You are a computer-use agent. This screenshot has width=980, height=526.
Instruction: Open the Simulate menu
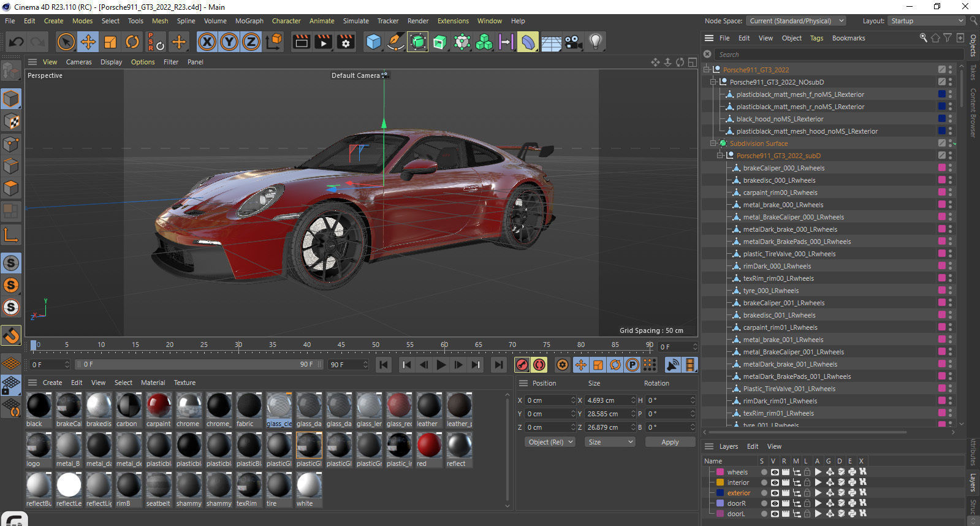pyautogui.click(x=356, y=21)
